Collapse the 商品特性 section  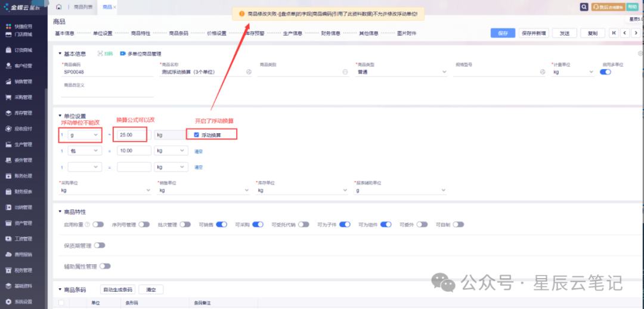click(x=60, y=212)
